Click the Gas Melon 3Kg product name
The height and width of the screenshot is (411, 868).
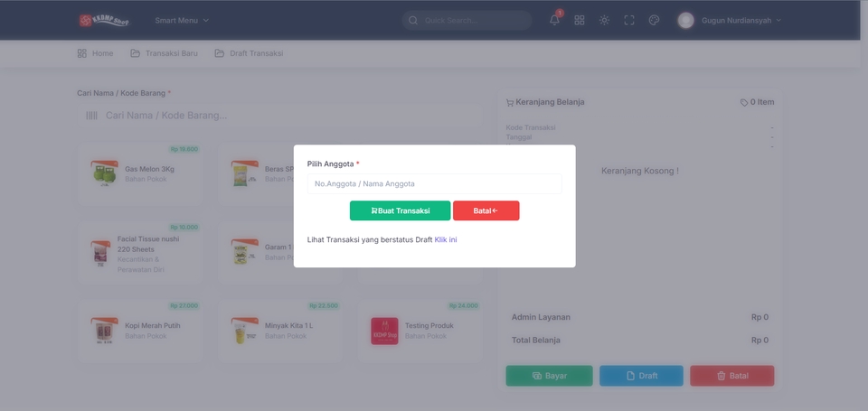coord(149,169)
